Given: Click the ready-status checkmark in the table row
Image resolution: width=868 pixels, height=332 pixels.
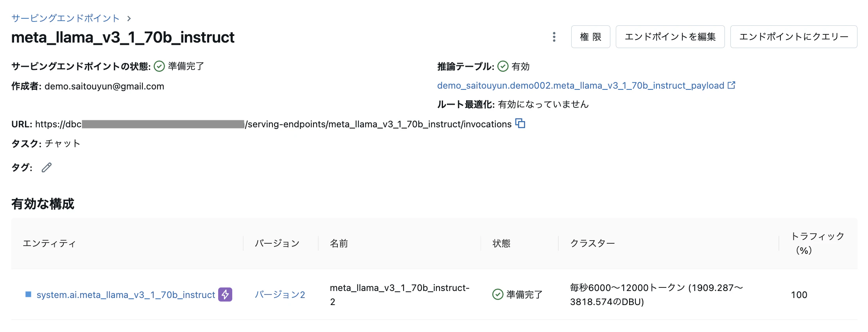Looking at the screenshot, I should 498,295.
